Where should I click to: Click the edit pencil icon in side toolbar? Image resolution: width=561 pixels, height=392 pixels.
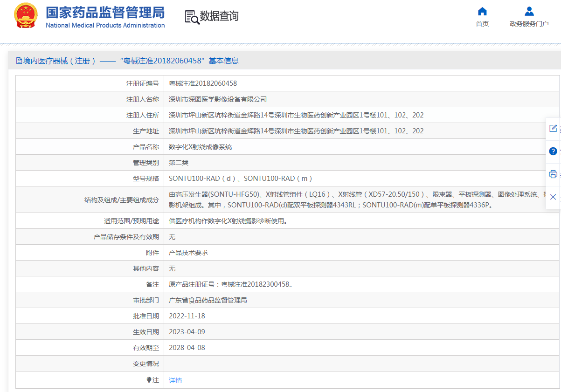[x=553, y=128]
